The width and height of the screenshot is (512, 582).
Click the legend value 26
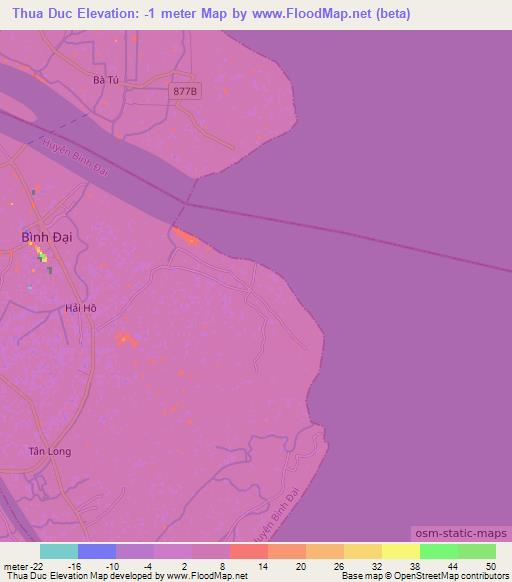point(339,566)
